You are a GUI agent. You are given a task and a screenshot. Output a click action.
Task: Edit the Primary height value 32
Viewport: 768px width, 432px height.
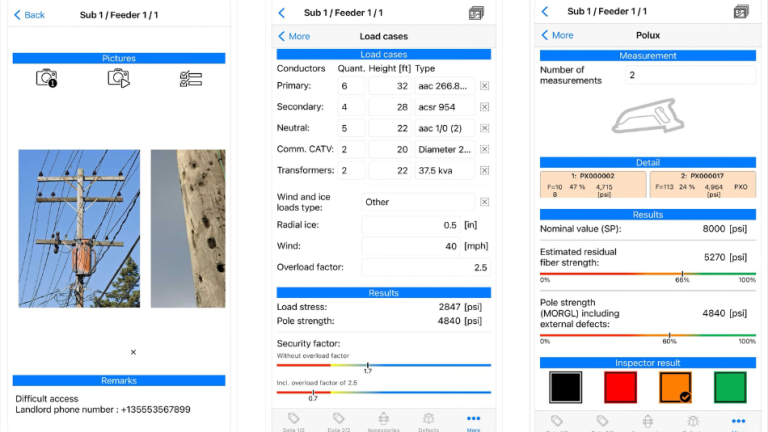point(390,86)
